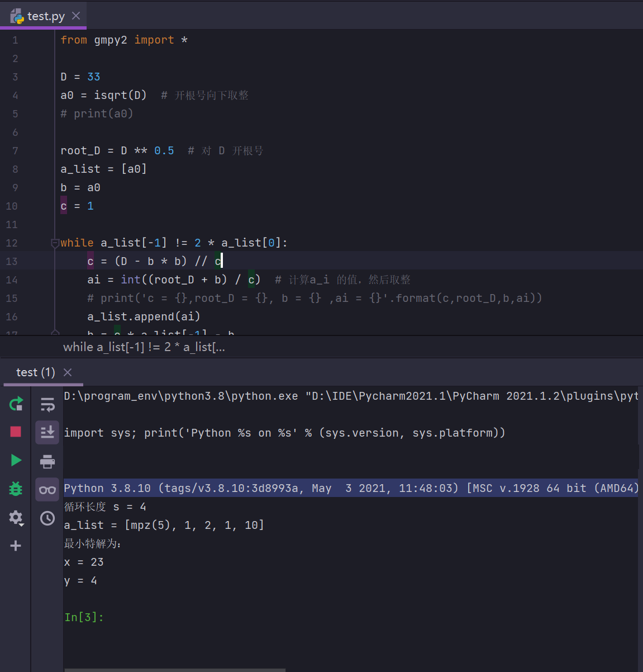Open console settings gear menu
Image resolution: width=643 pixels, height=672 pixels.
click(x=16, y=518)
